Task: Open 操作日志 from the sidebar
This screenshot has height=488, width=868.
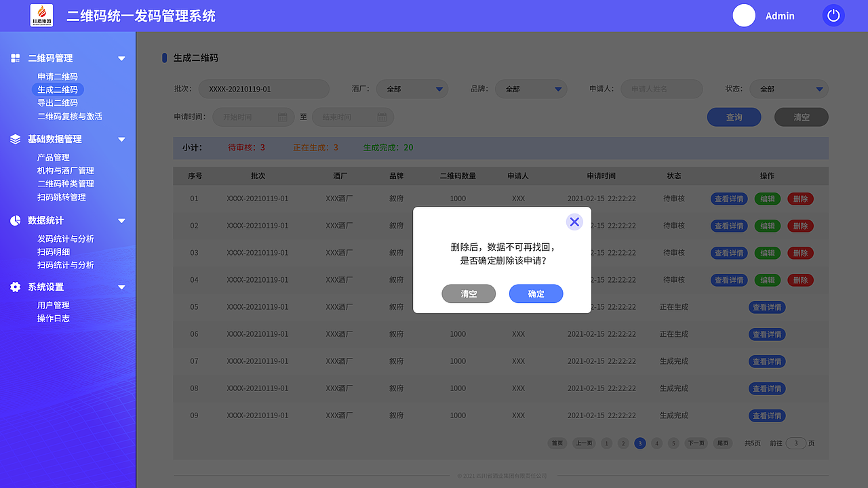Action: [54, 318]
